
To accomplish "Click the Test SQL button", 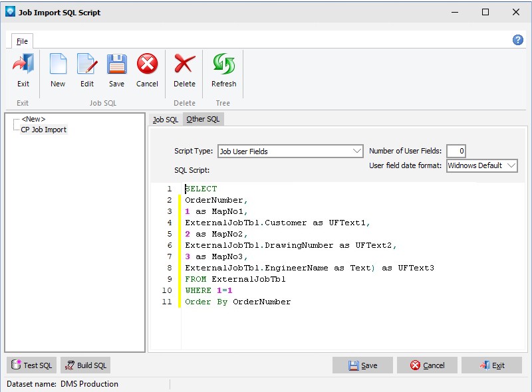I will click(x=31, y=365).
